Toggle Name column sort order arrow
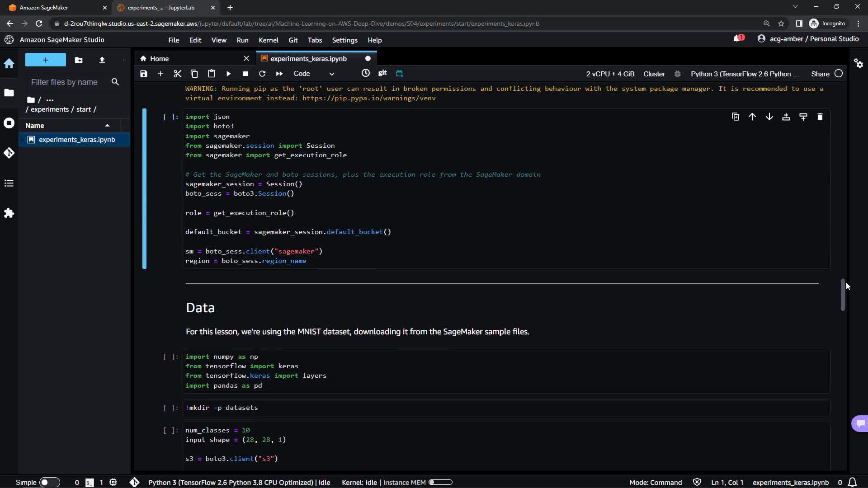 107,126
